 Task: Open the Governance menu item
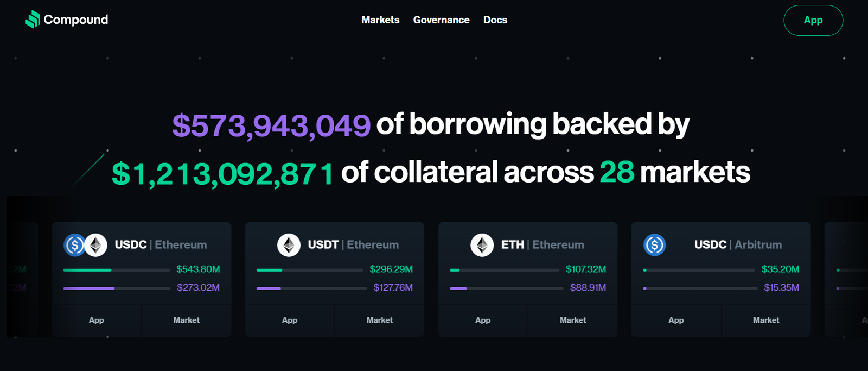[441, 20]
